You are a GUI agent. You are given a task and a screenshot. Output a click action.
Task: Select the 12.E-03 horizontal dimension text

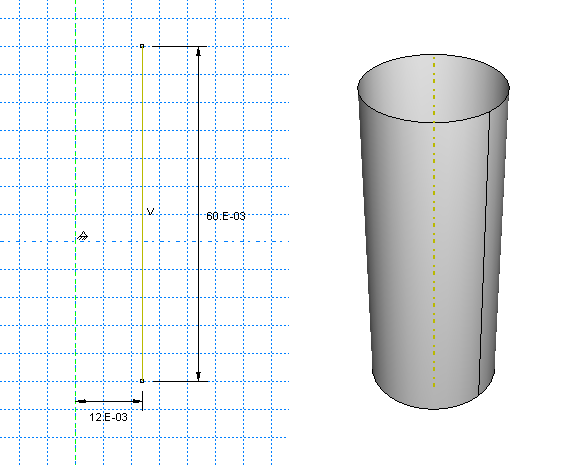coord(108,417)
